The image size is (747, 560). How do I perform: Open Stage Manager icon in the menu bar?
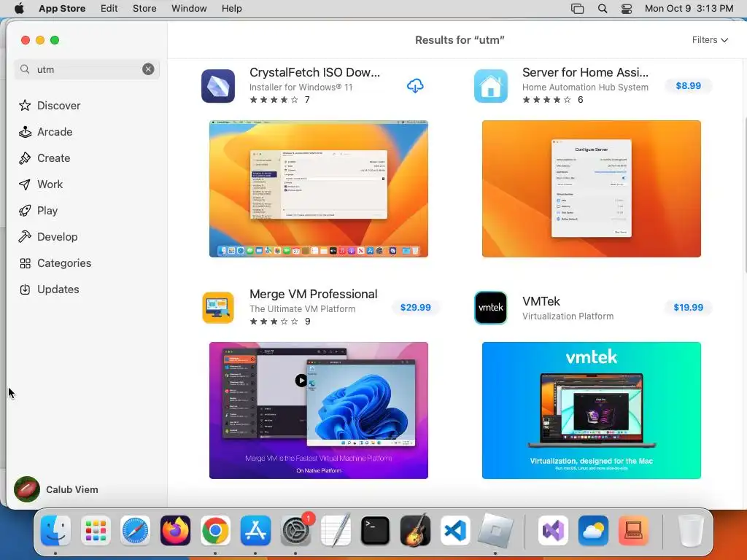(x=577, y=9)
